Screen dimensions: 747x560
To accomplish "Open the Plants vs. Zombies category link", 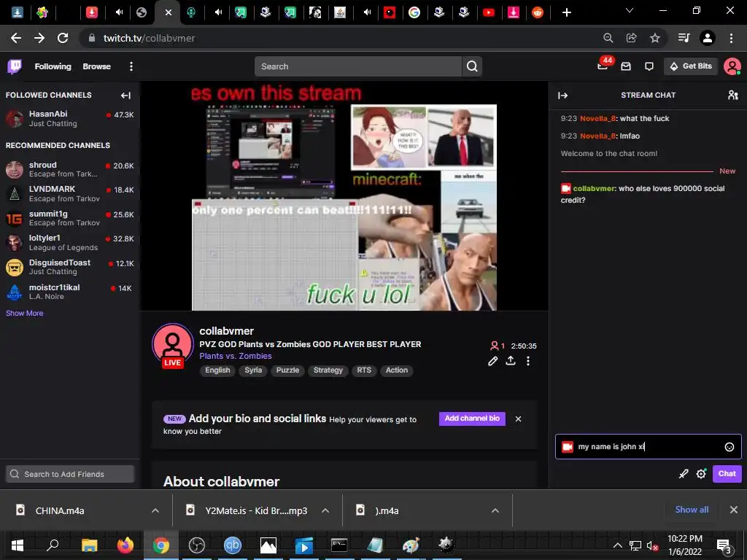I will (236, 356).
